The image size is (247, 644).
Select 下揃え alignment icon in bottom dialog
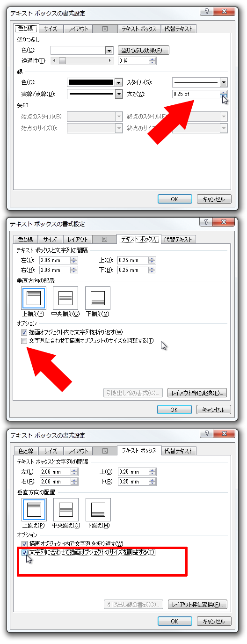pos(98,510)
